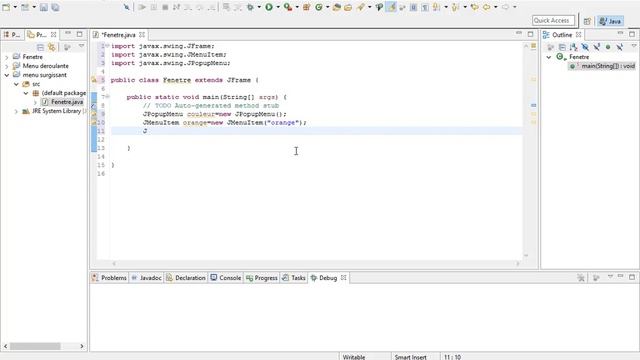Click the New file wizard icon
Viewport: 640px width, 360px height.
point(6,7)
